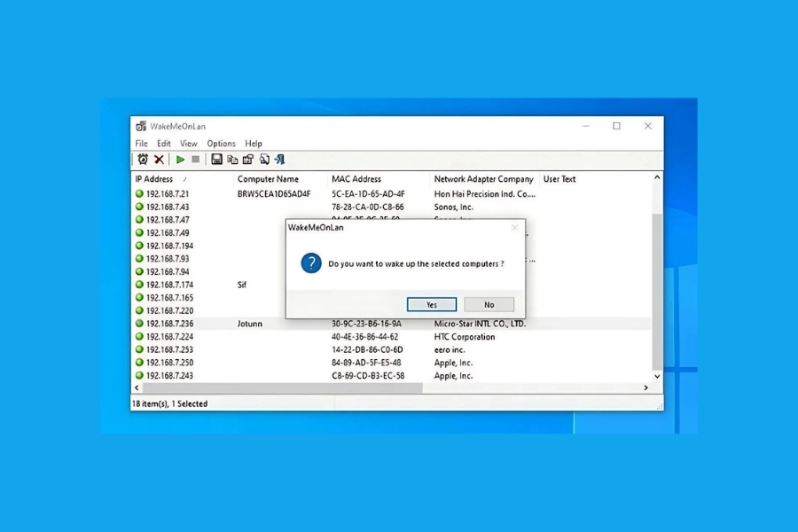The width and height of the screenshot is (798, 532).
Task: Click the vertical scrollbar thumb
Action: click(x=657, y=293)
